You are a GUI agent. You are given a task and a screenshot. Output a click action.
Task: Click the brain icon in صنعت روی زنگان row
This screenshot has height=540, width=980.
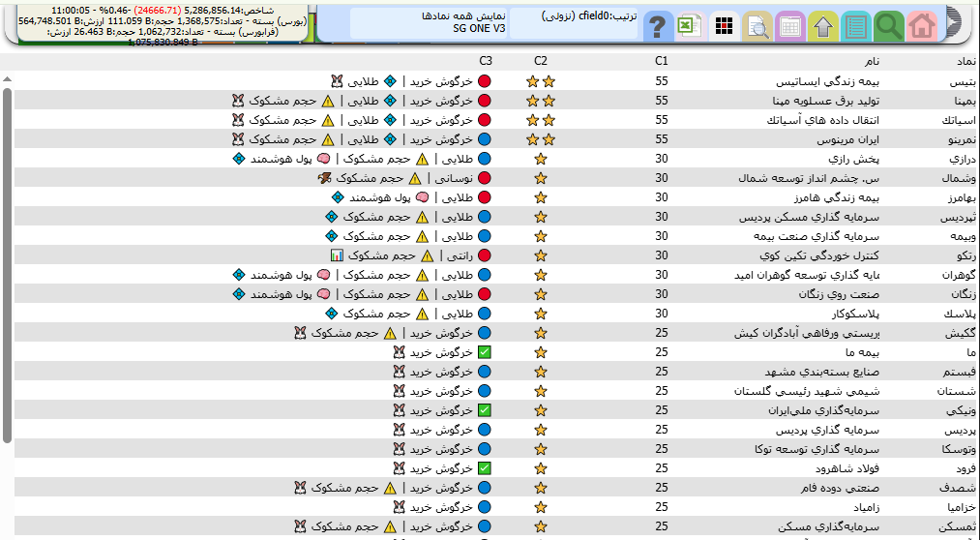tap(323, 294)
